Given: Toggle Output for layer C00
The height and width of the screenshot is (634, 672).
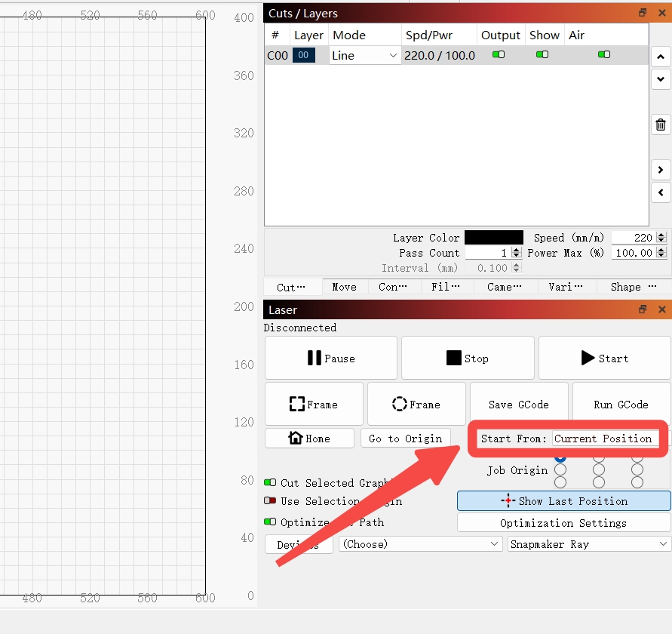Looking at the screenshot, I should click(499, 54).
